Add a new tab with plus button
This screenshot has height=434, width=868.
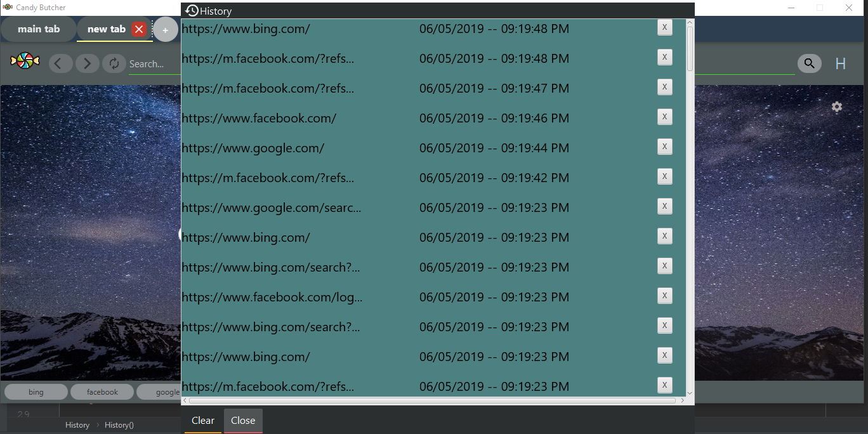click(166, 30)
